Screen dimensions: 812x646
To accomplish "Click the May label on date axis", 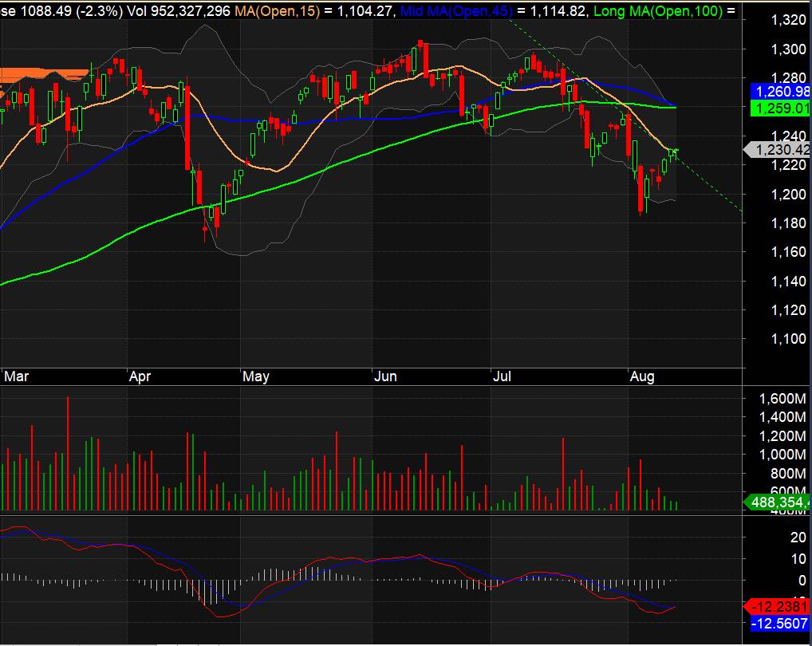I will (256, 376).
